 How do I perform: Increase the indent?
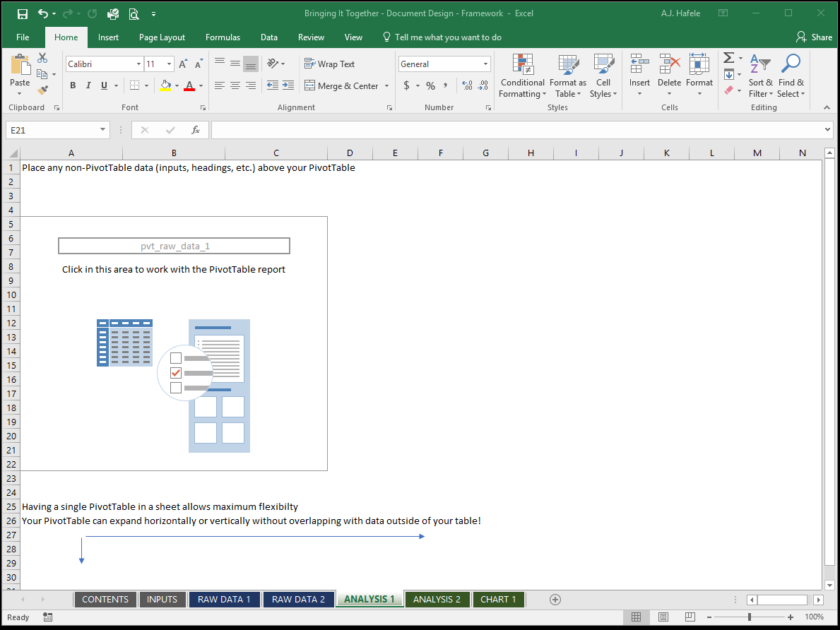[288, 85]
